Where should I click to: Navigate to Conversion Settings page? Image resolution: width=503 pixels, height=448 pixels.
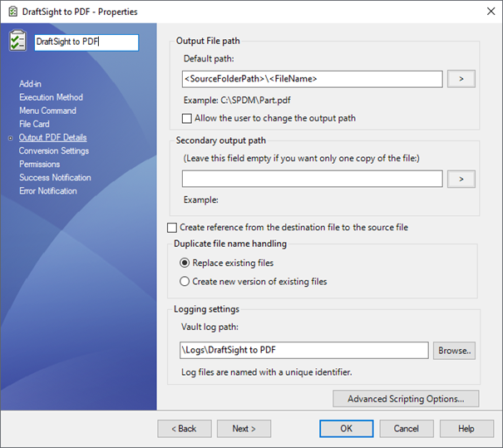click(x=53, y=150)
